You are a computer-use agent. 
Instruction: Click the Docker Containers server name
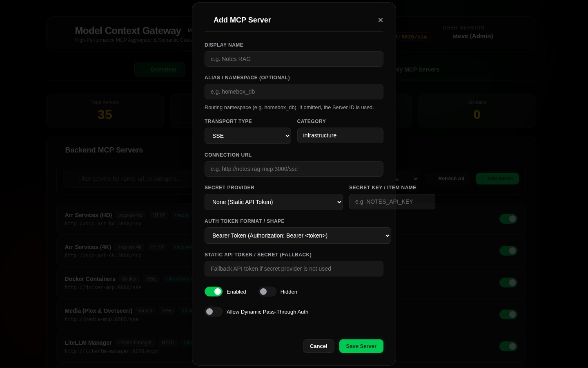[x=90, y=279]
